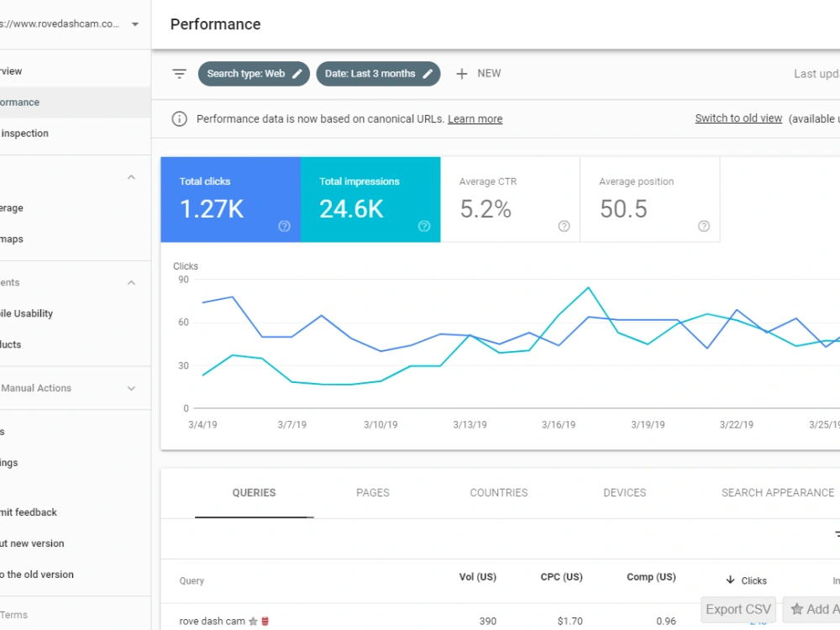Expand the Manual Actions section
Viewport: 840px width, 630px height.
point(131,388)
